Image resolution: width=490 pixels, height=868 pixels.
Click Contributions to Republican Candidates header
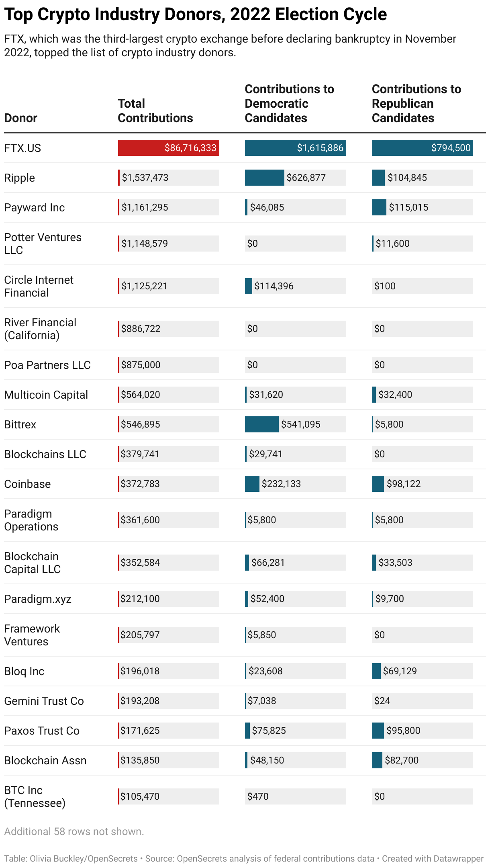416,103
